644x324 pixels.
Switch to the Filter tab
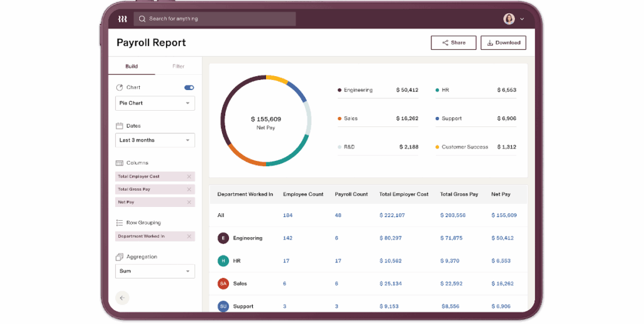179,66
